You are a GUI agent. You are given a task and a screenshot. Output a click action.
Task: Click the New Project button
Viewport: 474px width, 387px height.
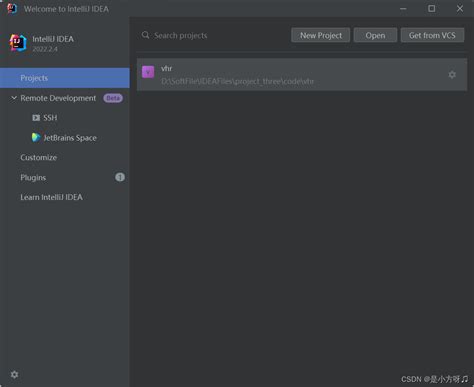pyautogui.click(x=321, y=35)
